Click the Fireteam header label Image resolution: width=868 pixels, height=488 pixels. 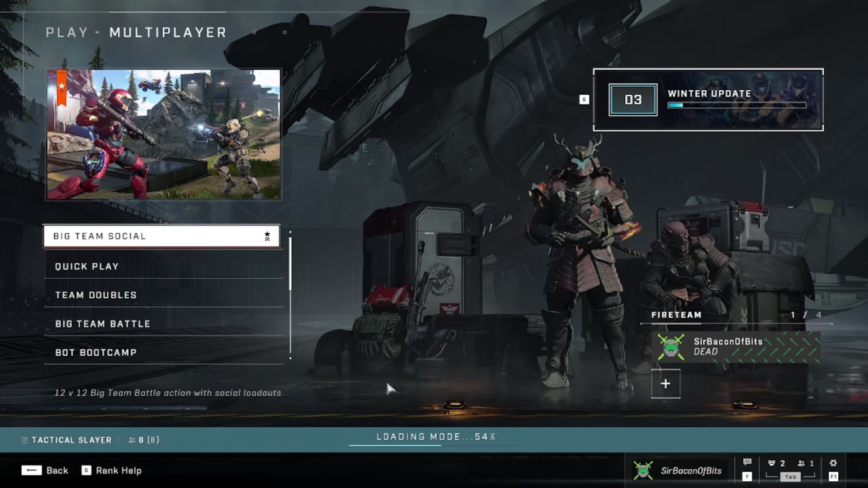tap(676, 314)
